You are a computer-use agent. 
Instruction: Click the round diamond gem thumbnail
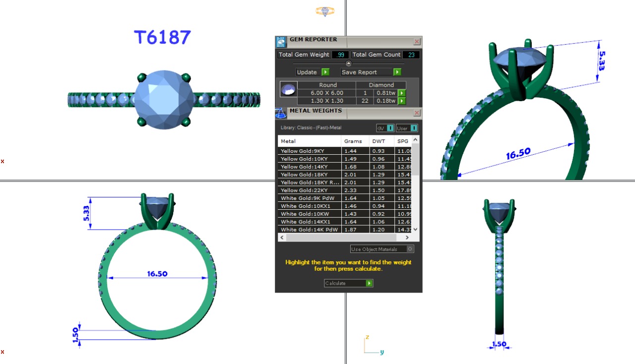[x=288, y=89]
